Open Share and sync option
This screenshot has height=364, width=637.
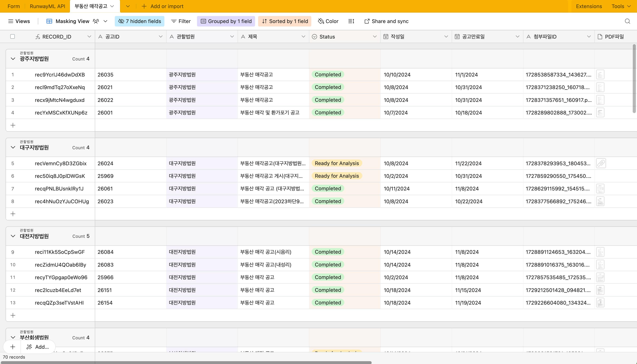(386, 21)
